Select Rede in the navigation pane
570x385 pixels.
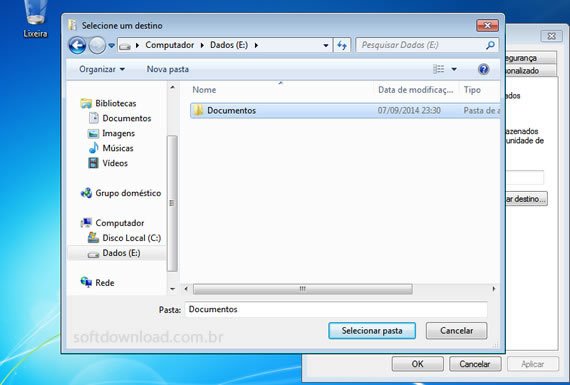[105, 282]
